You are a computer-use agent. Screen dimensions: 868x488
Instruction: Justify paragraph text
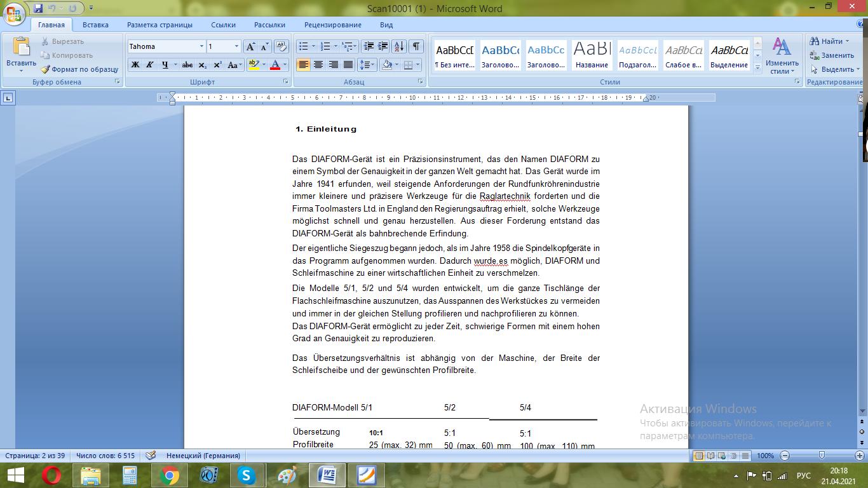[348, 65]
